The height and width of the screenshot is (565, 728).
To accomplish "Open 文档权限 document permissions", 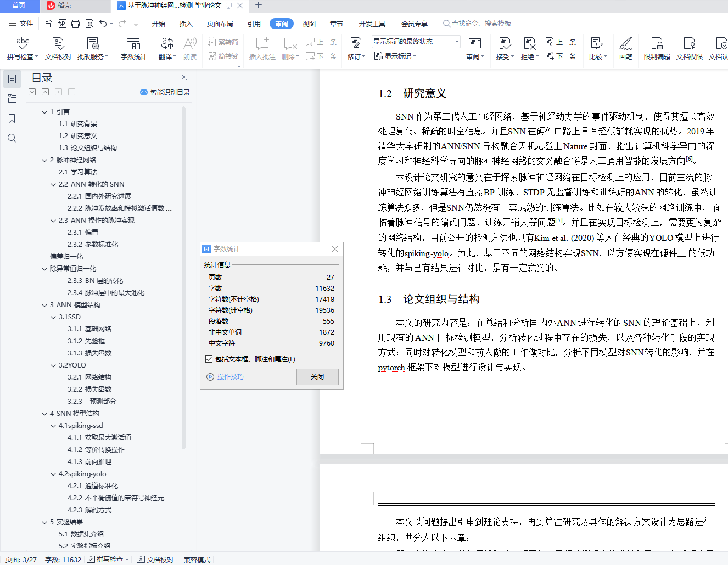I will pos(690,48).
